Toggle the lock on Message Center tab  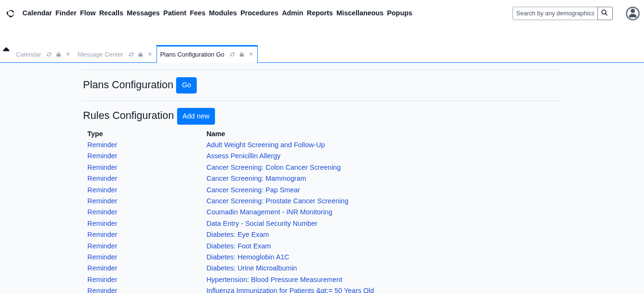(141, 55)
